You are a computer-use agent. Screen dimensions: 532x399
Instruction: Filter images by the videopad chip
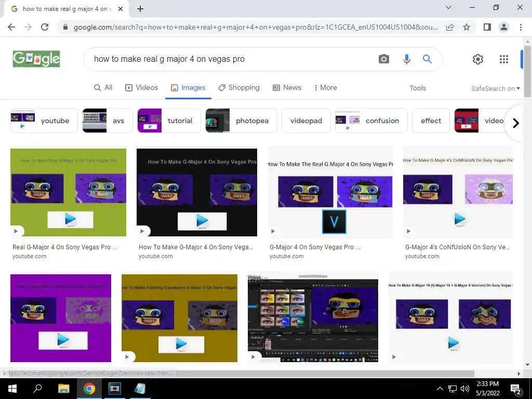click(x=306, y=121)
